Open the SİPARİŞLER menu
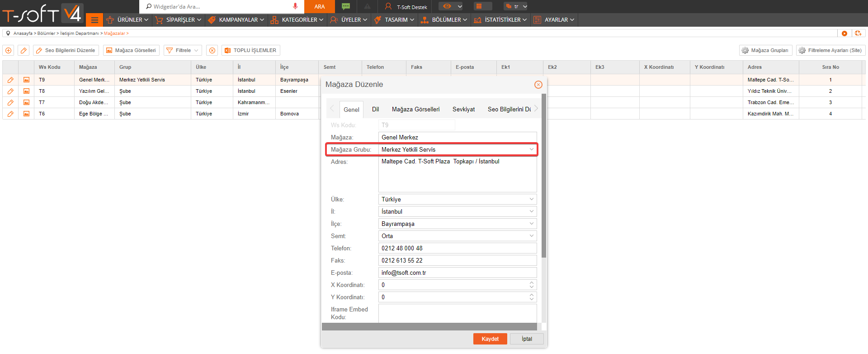This screenshot has height=354, width=868. [178, 20]
